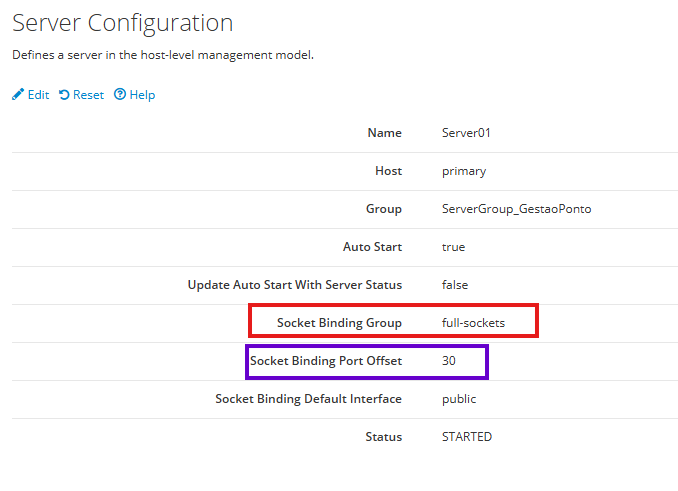The height and width of the screenshot is (491, 678).
Task: Open the Edit link text
Action: (x=38, y=95)
